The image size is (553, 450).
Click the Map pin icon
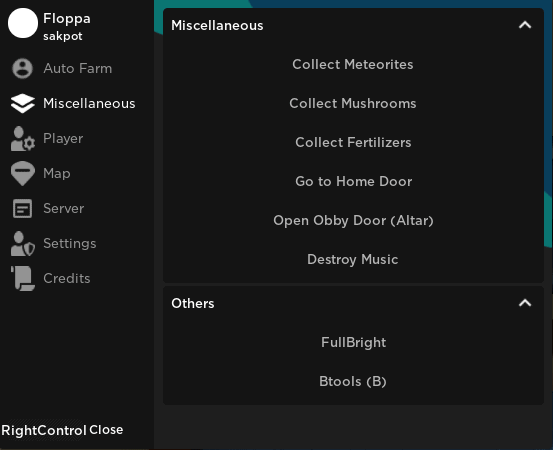23,174
